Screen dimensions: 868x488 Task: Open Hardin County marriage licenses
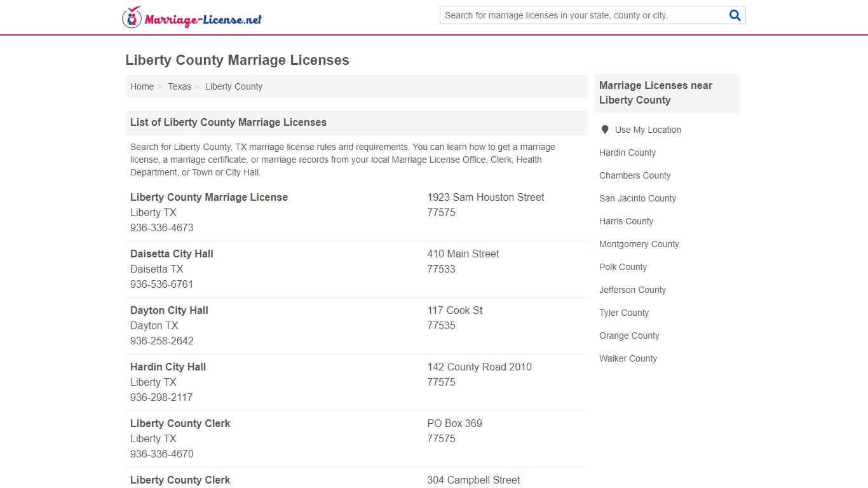tap(627, 152)
